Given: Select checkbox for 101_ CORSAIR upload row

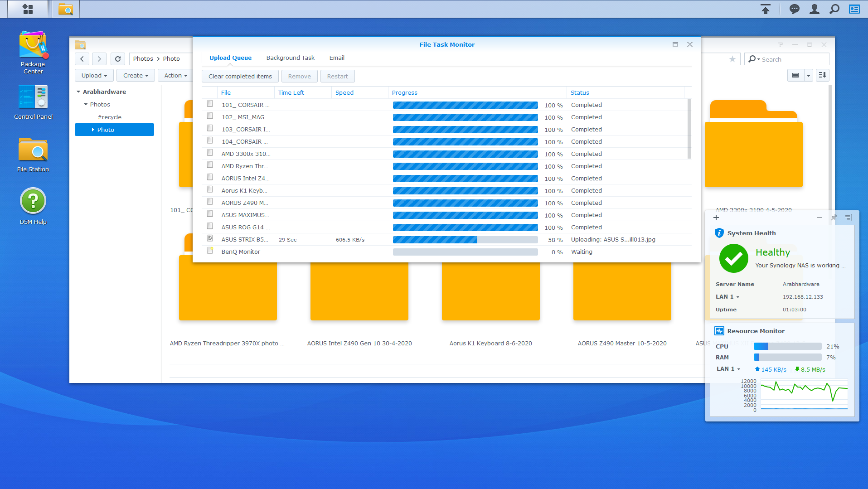Looking at the screenshot, I should (x=210, y=104).
